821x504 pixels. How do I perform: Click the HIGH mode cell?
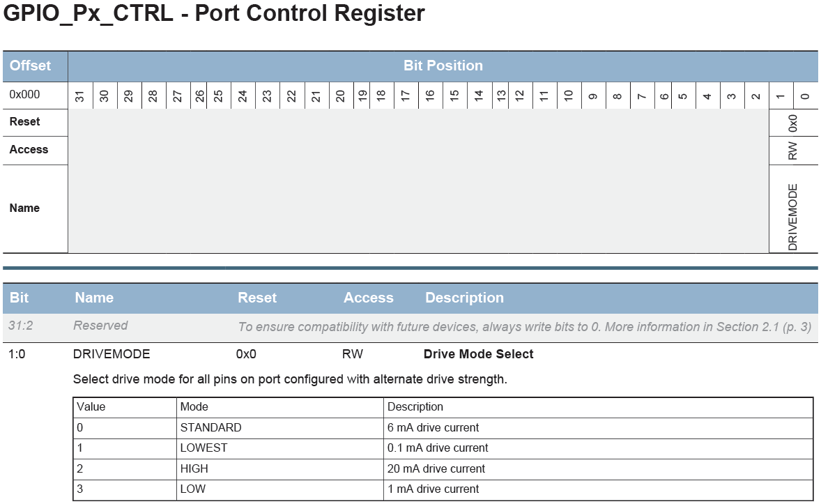[194, 468]
